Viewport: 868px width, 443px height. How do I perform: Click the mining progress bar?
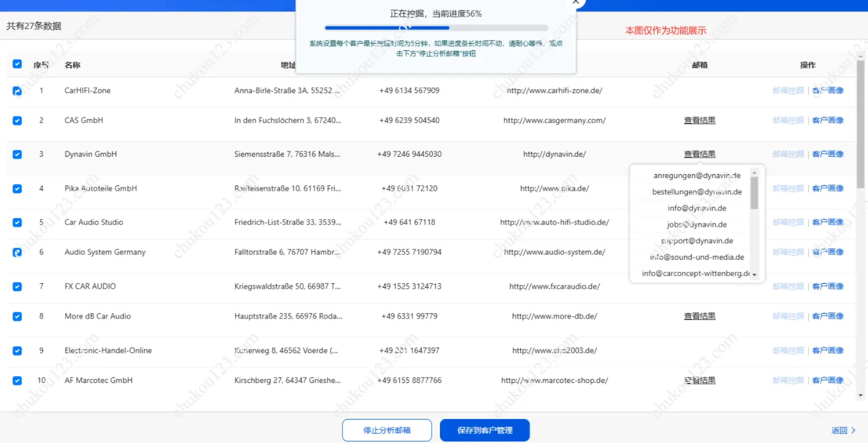pyautogui.click(x=436, y=27)
